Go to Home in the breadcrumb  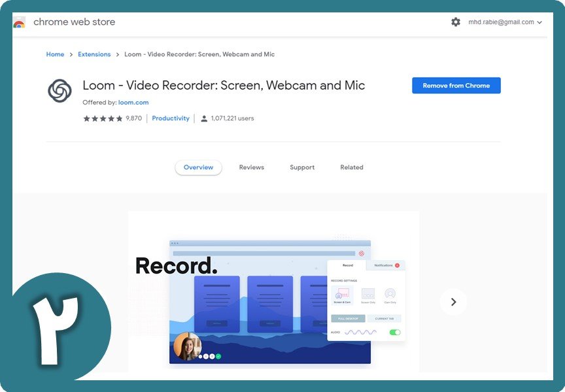55,54
